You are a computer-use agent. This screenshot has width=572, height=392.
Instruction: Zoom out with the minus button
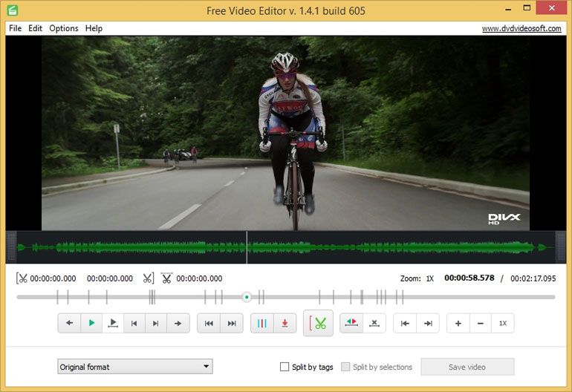[x=481, y=323]
